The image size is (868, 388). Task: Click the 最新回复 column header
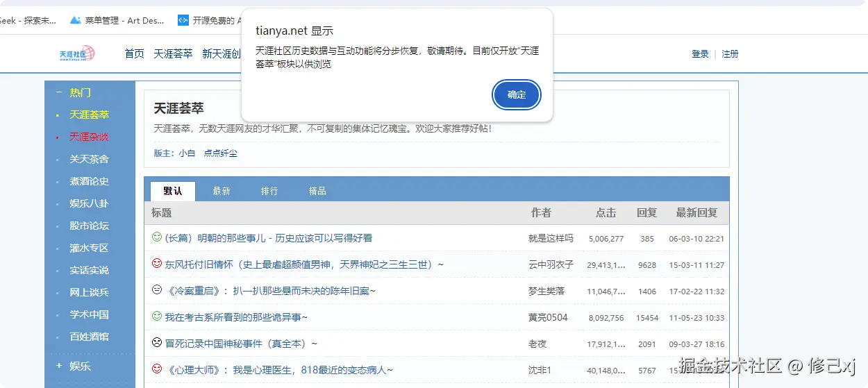click(x=696, y=212)
